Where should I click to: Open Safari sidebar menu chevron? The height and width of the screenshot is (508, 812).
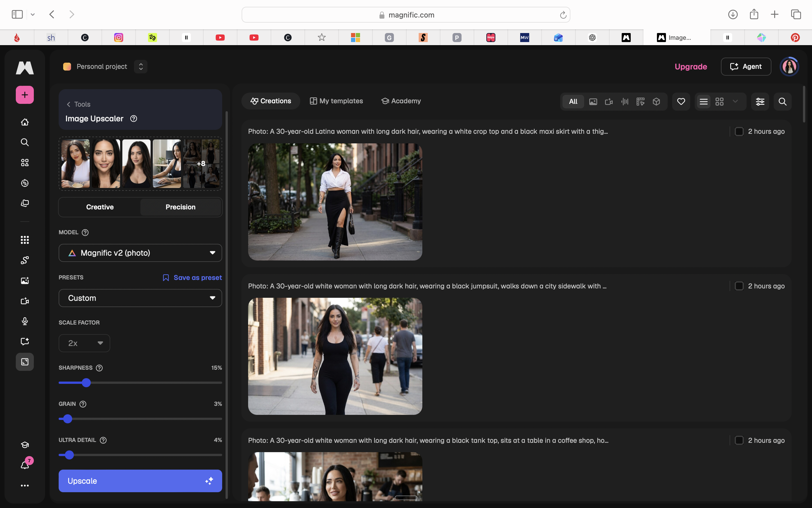32,14
